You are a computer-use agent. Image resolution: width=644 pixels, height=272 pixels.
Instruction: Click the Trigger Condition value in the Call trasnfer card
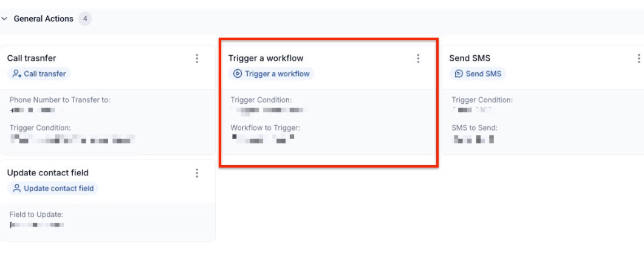[x=72, y=139]
